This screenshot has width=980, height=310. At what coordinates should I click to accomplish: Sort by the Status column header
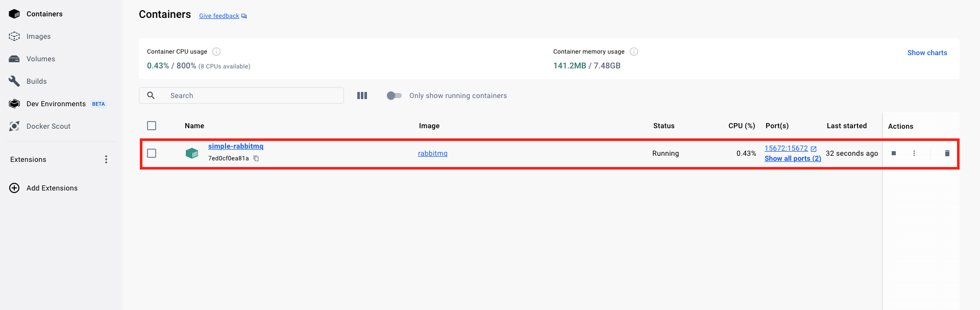664,126
